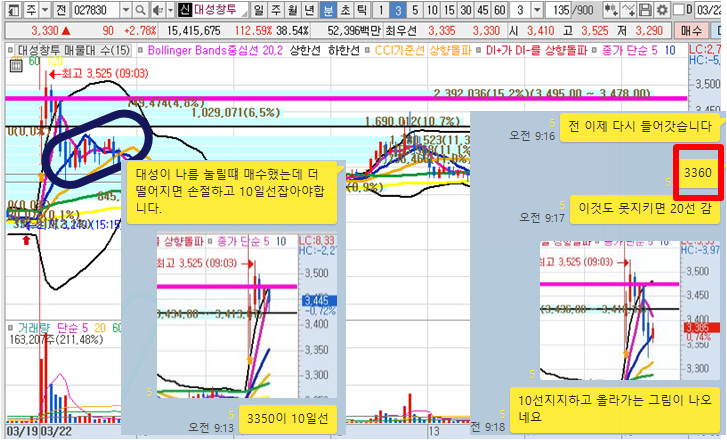The height and width of the screenshot is (440, 727).
Task: Click the add line chart icon
Action: coord(628,10)
